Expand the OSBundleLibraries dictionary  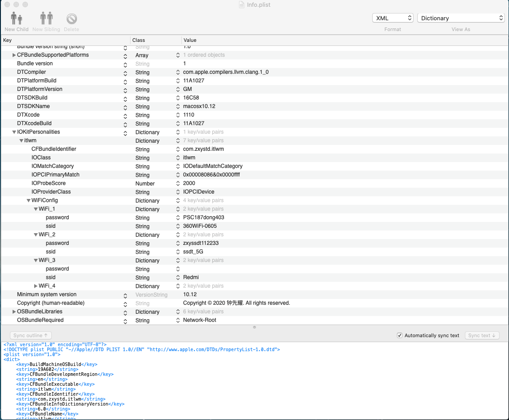pos(14,312)
